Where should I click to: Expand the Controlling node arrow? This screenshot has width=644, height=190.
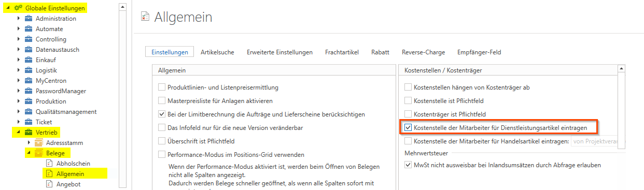(19, 39)
